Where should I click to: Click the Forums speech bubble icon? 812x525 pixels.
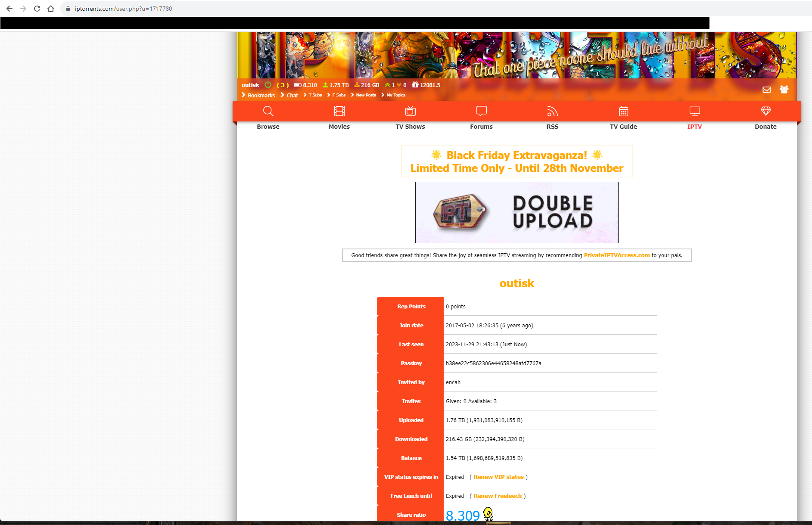(482, 111)
